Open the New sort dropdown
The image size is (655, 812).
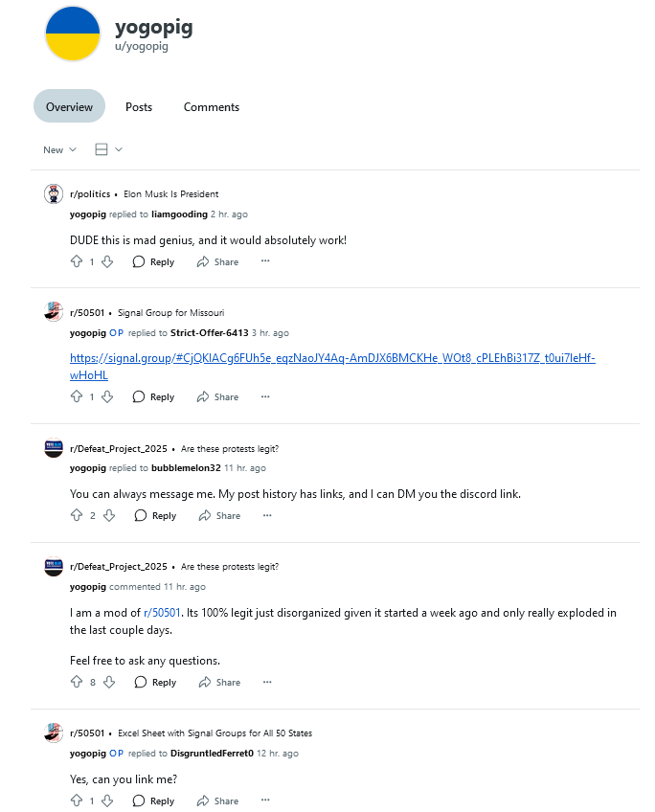pos(59,149)
